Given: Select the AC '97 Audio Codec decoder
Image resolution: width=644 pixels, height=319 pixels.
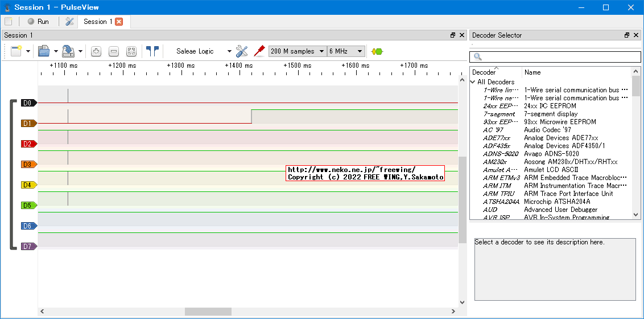Looking at the screenshot, I should pos(550,130).
